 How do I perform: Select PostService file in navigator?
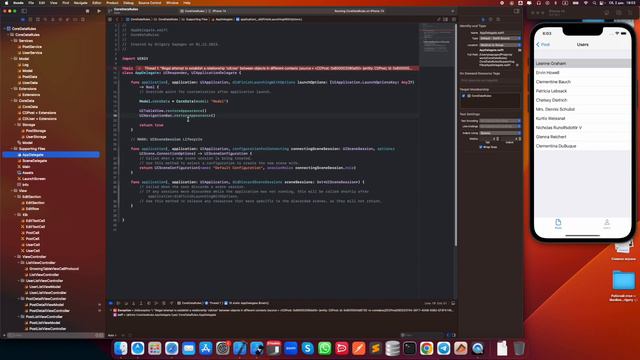pyautogui.click(x=32, y=47)
